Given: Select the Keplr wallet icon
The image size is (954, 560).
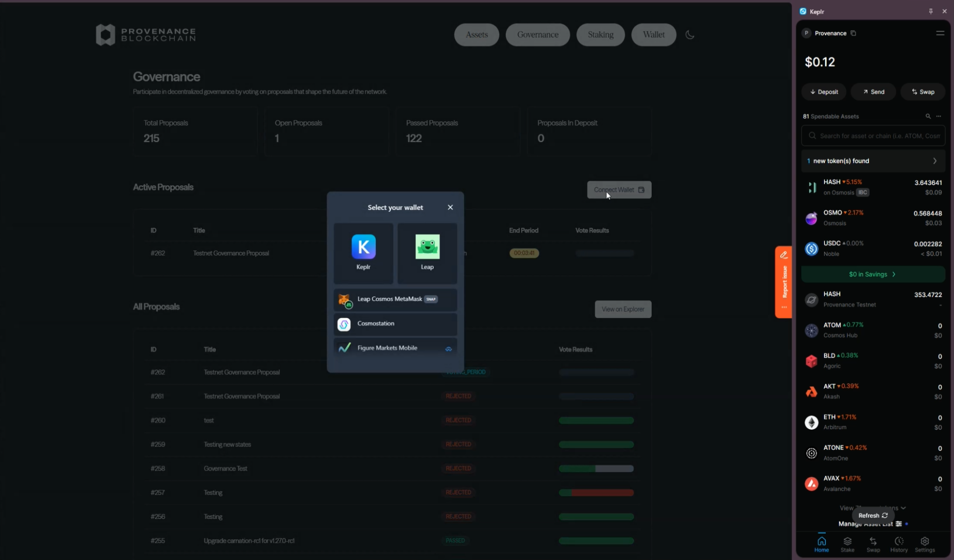Looking at the screenshot, I should 363,247.
